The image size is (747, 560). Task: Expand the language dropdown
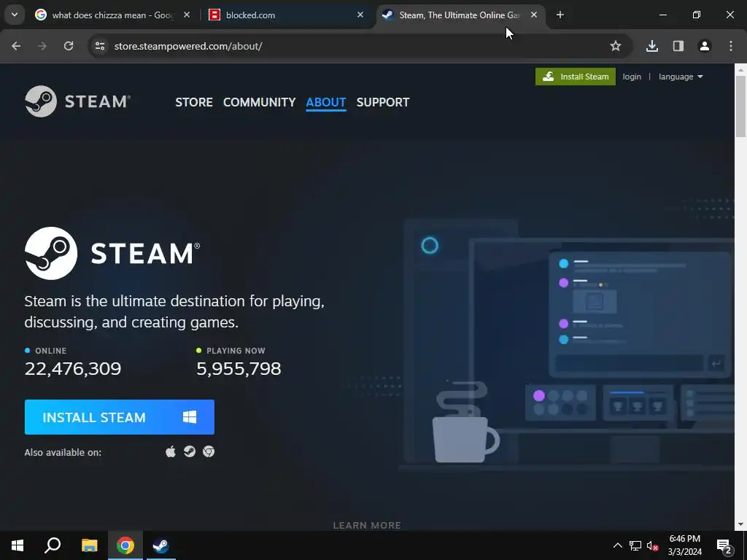click(681, 77)
